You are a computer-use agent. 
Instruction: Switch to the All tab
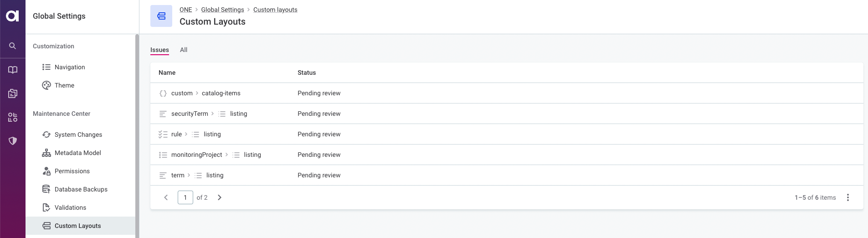184,50
